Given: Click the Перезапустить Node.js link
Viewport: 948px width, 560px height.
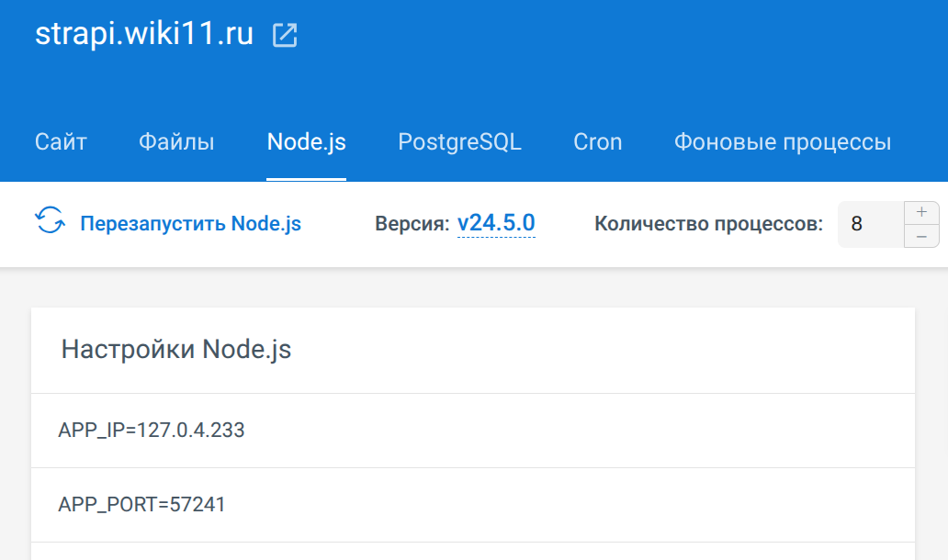Looking at the screenshot, I should (190, 223).
